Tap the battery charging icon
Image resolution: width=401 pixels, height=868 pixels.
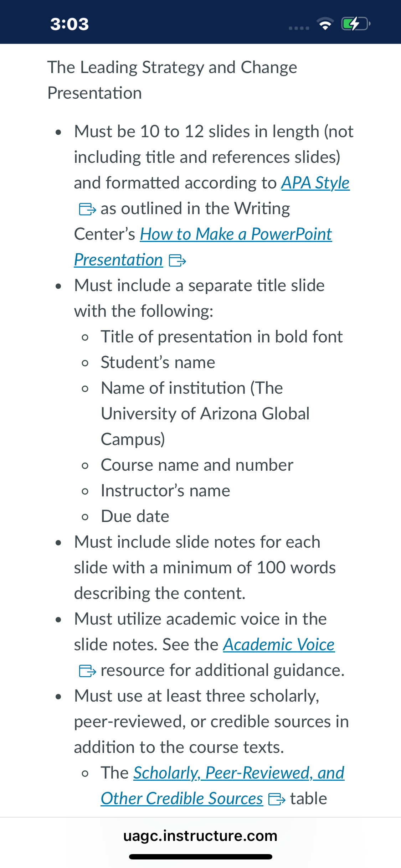coord(356,24)
